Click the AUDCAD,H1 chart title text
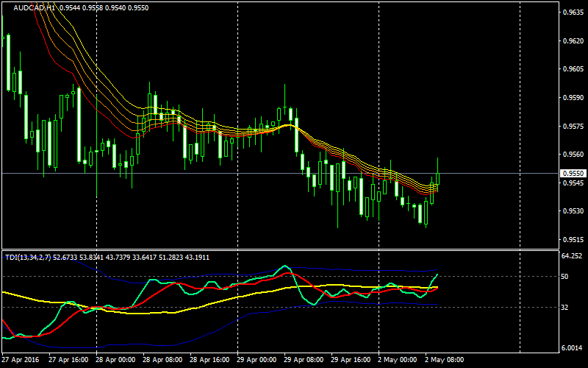588x368 pixels. (x=35, y=7)
